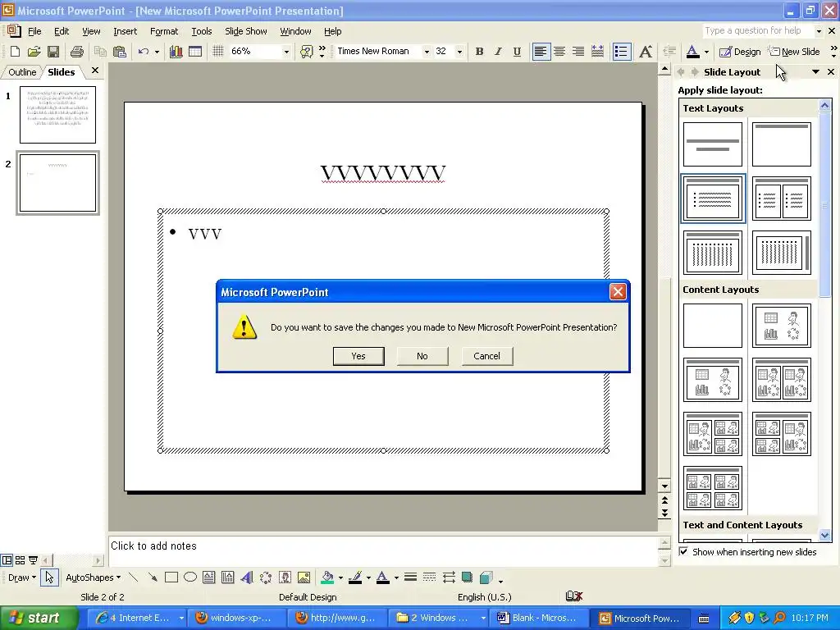This screenshot has width=840, height=630.
Task: Click the Line Style icon
Action: [x=410, y=577]
